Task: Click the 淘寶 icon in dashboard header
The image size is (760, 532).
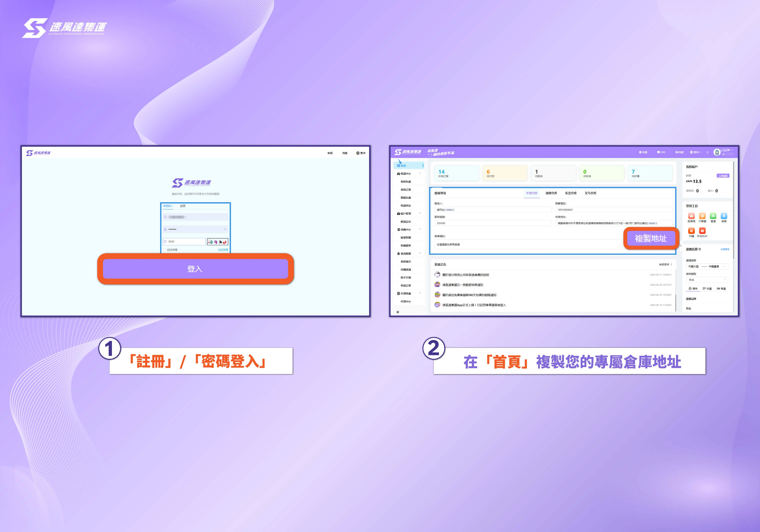Action: (x=679, y=152)
